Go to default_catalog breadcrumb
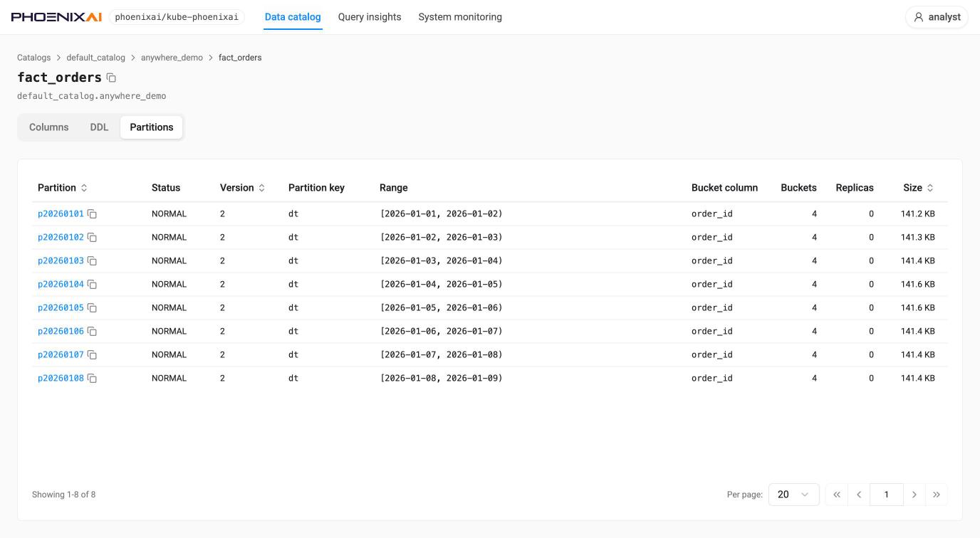Screen dimensions: 980x538 coord(96,58)
